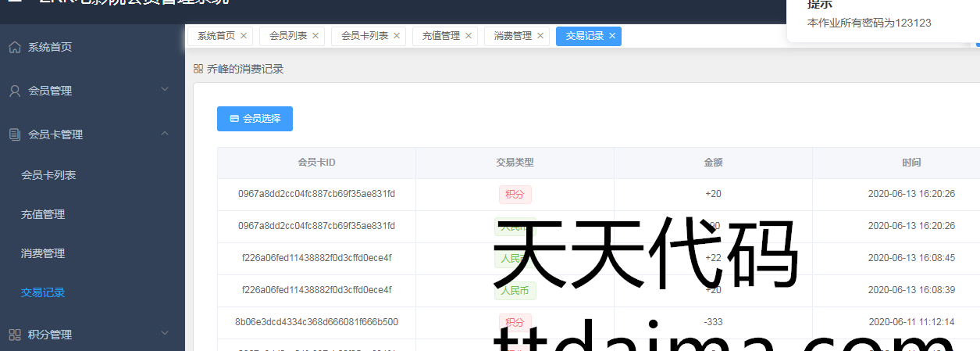Expand the 积分管理 submenu chevron
The image size is (980, 351).
coord(165,334)
